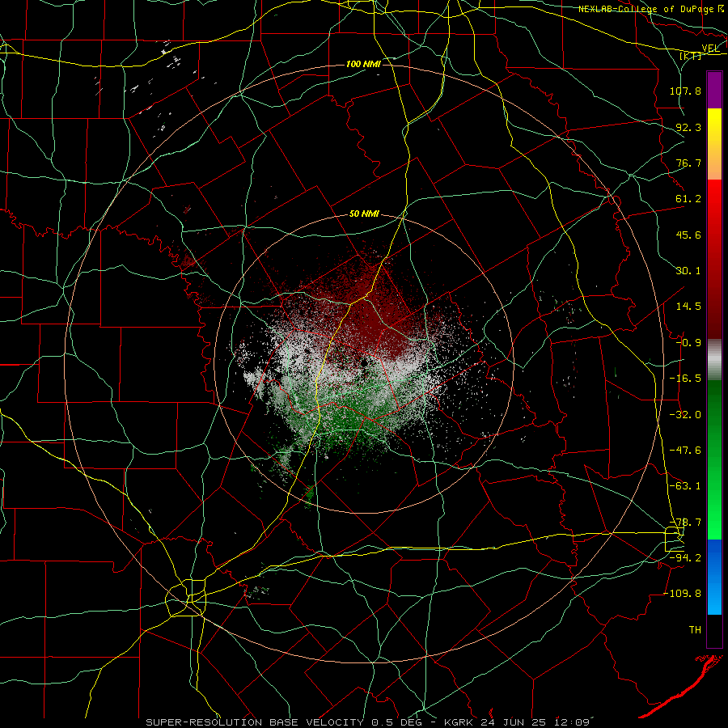The image size is (728, 728).
Task: Click the -78.7 value on velocity scale
Action: pyautogui.click(x=685, y=523)
